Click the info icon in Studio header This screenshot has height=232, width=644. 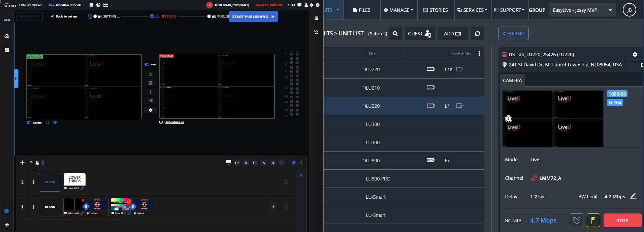(317, 5)
